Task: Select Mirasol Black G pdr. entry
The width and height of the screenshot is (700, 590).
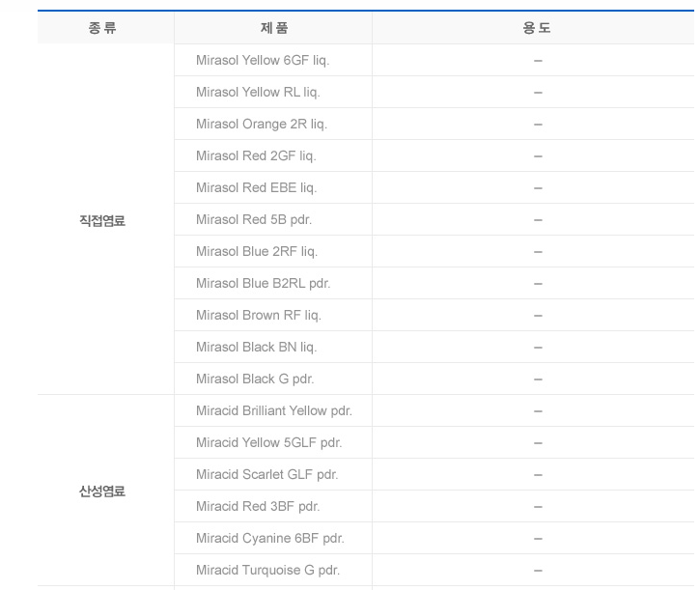Action: point(255,379)
